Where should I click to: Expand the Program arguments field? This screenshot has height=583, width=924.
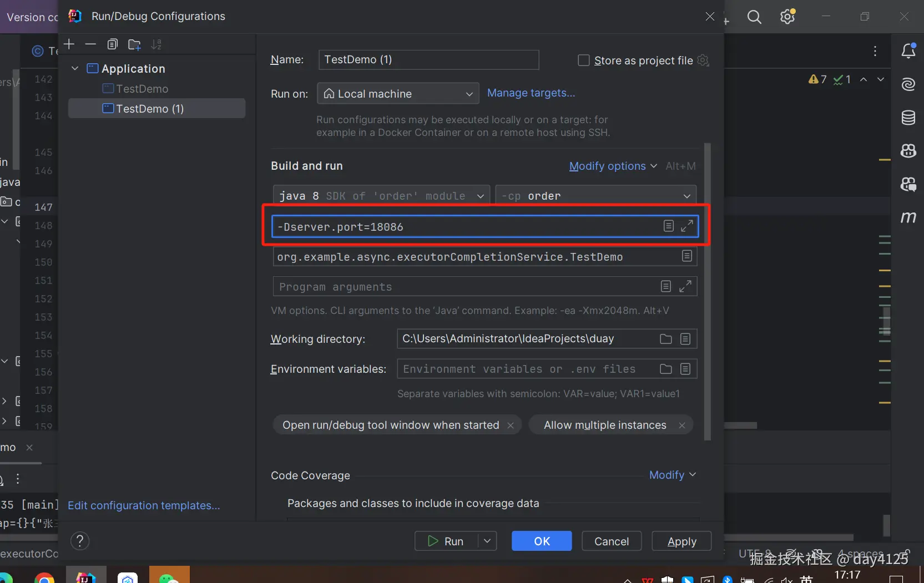point(685,286)
